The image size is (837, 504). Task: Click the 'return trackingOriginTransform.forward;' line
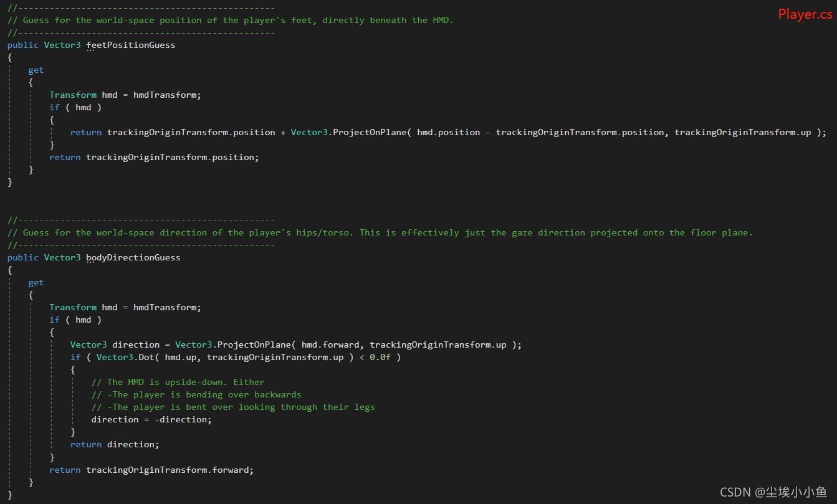tap(151, 470)
